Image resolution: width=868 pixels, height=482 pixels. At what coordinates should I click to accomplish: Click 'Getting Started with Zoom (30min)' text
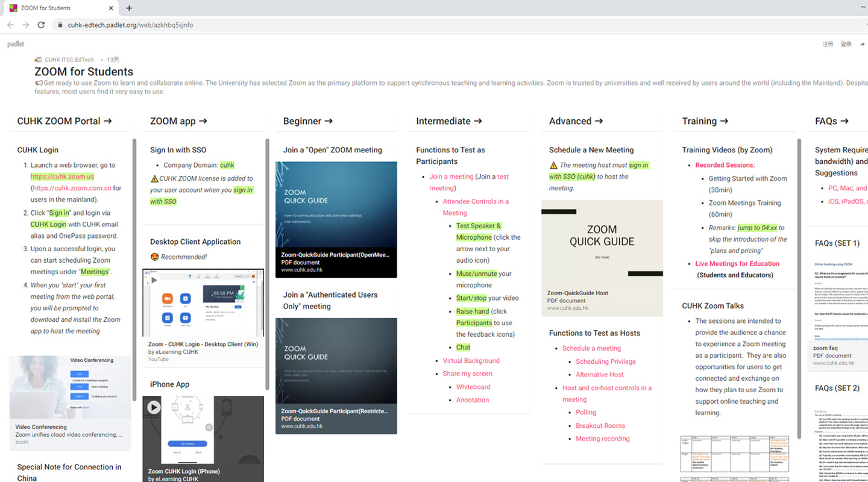[748, 184]
